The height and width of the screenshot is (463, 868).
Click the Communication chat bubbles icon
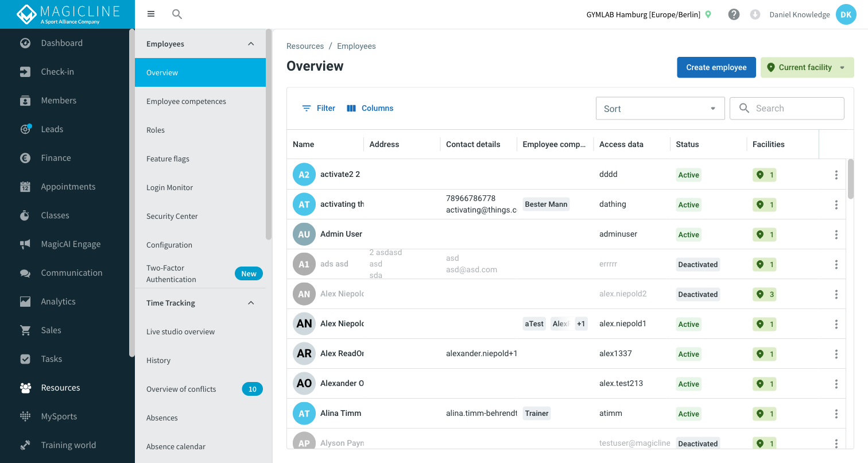tap(25, 273)
